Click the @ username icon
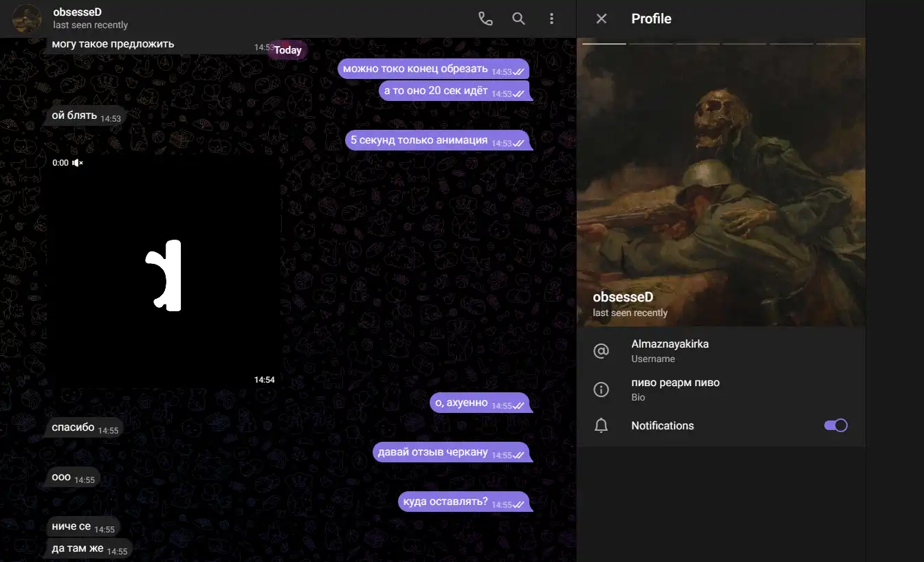This screenshot has height=562, width=924. tap(601, 351)
